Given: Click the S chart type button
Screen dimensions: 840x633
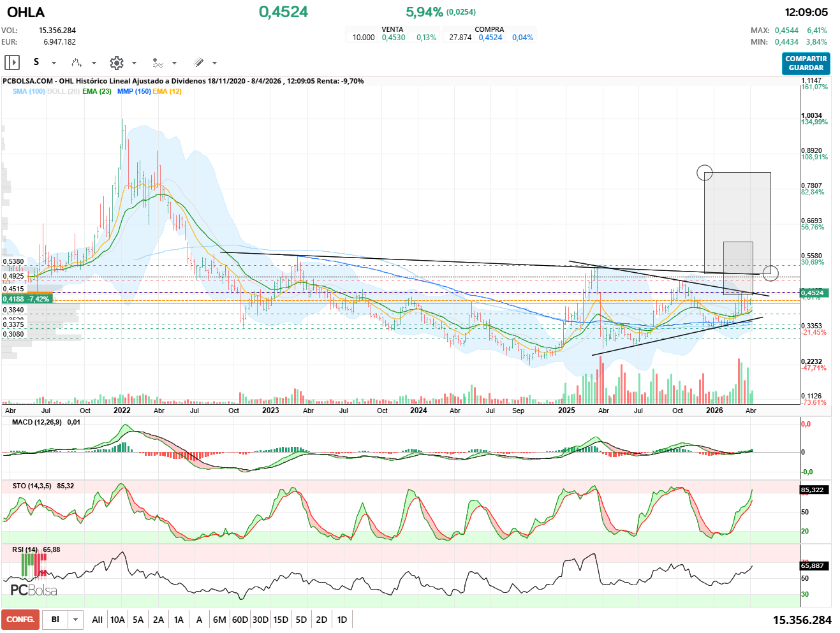Looking at the screenshot, I should pyautogui.click(x=36, y=62).
